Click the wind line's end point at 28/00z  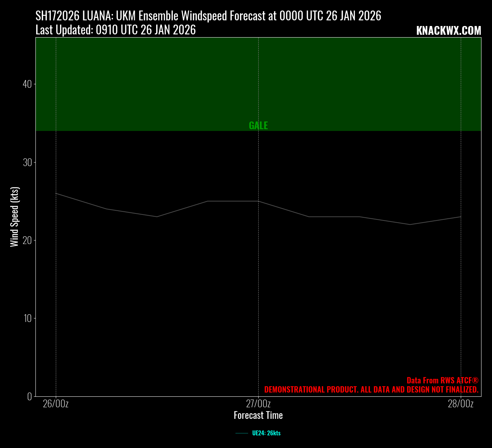pos(460,217)
